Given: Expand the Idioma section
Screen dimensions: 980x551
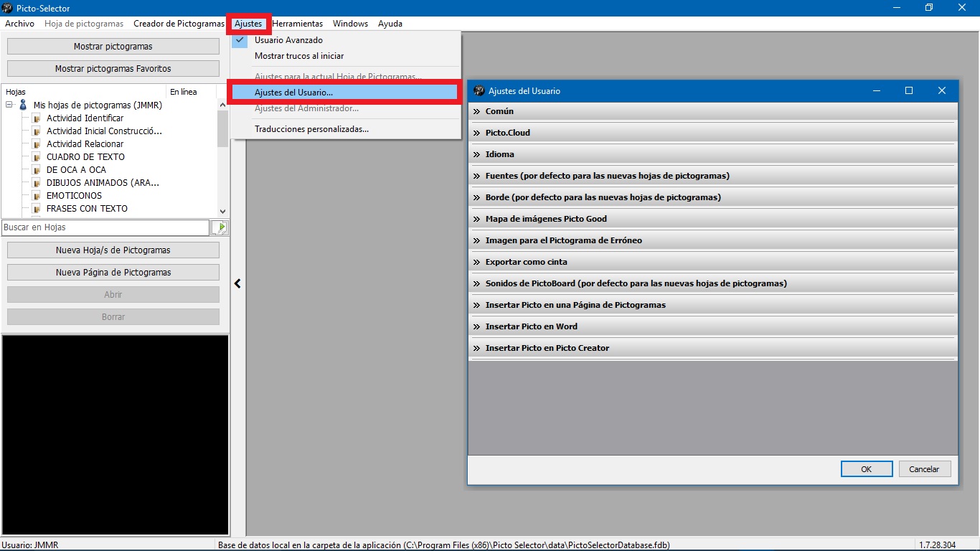Looking at the screenshot, I should click(x=713, y=154).
